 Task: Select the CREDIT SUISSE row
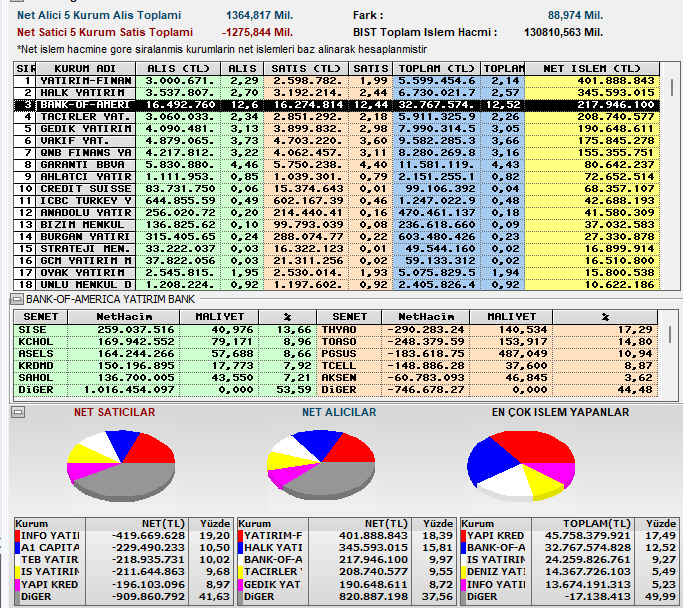click(x=336, y=189)
